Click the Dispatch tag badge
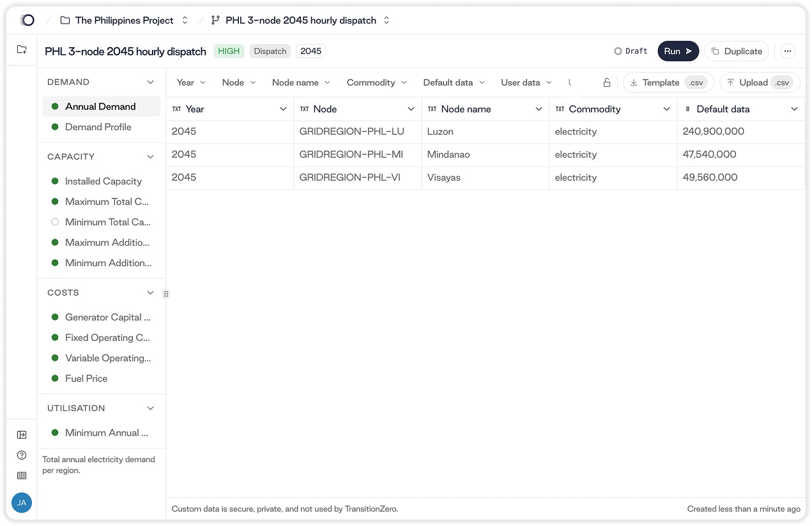The width and height of the screenshot is (812, 526). pyautogui.click(x=270, y=51)
